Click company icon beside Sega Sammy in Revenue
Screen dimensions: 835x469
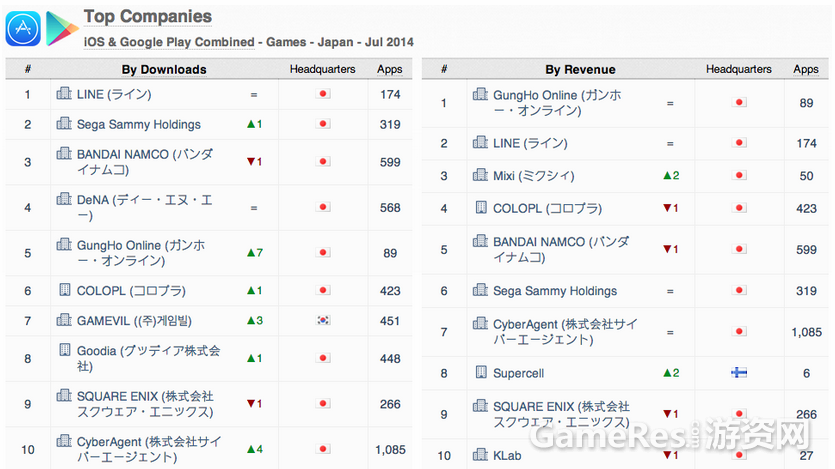pyautogui.click(x=480, y=290)
